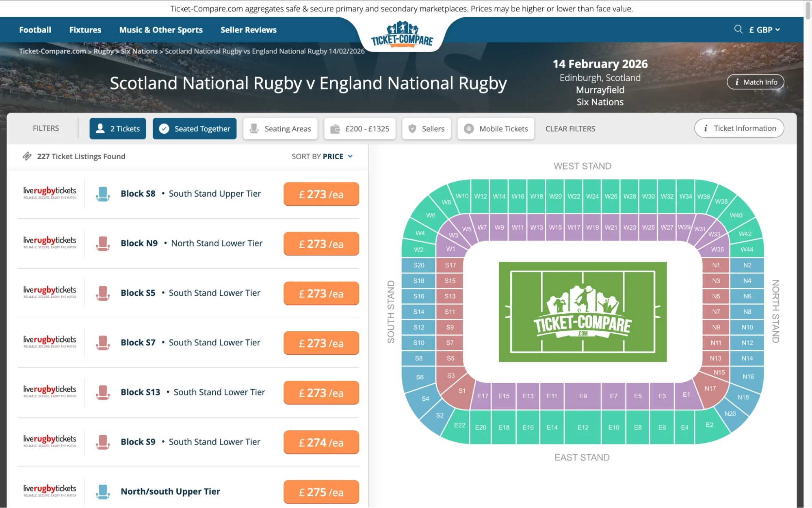812x508 pixels.
Task: Click the seat icon beside Block N9
Action: 103,243
